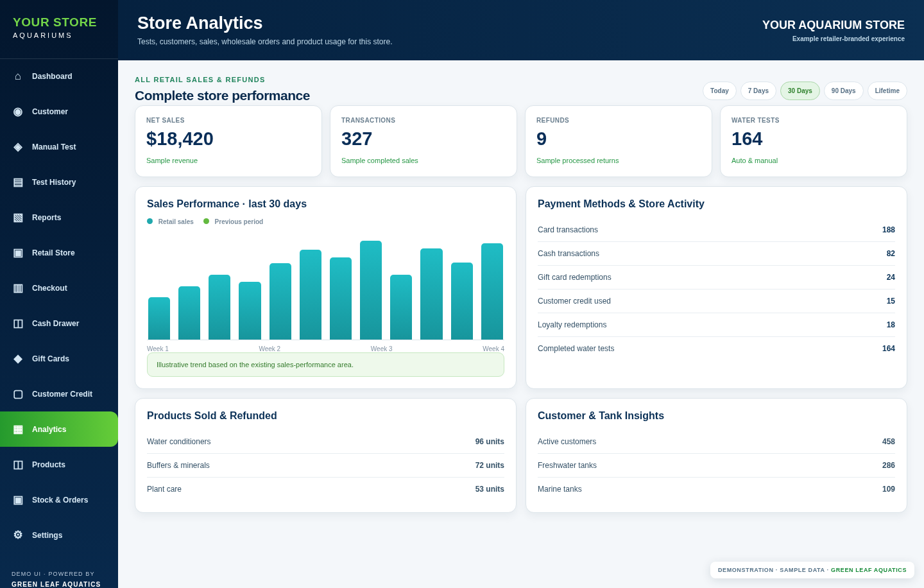The width and height of the screenshot is (924, 588).
Task: Click the Water Tests 164 card
Action: pyautogui.click(x=814, y=141)
